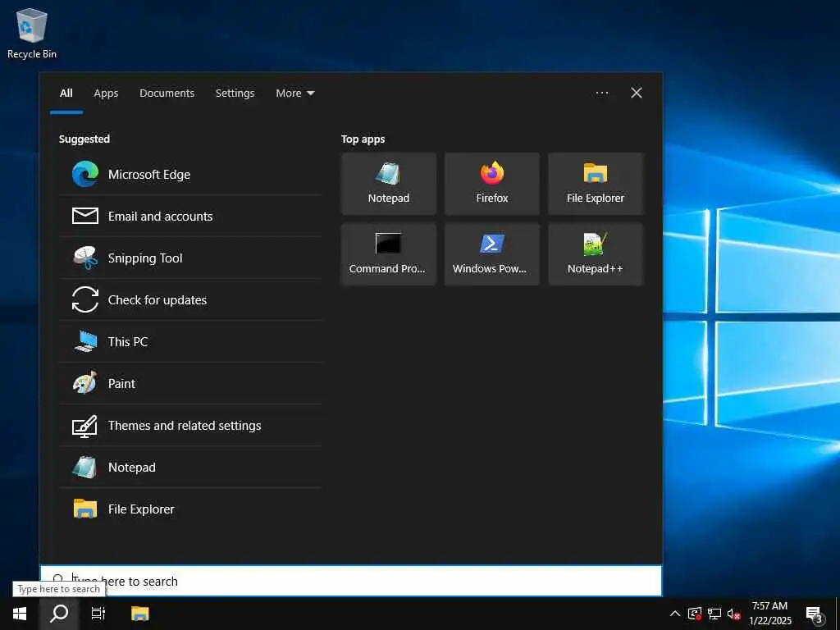This screenshot has width=840, height=630.
Task: Switch to the Apps search tab
Action: point(106,94)
